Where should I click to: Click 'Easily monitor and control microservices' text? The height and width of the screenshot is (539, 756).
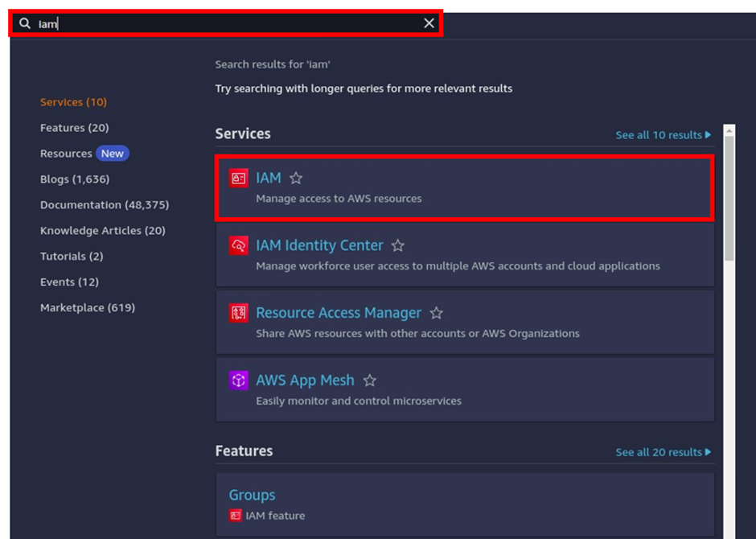359,401
